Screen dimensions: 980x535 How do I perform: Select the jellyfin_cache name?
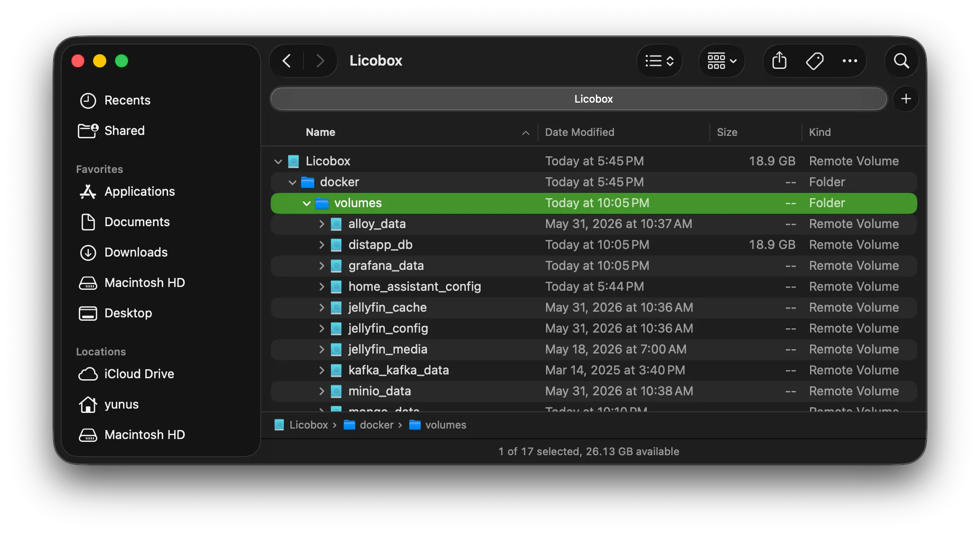387,307
